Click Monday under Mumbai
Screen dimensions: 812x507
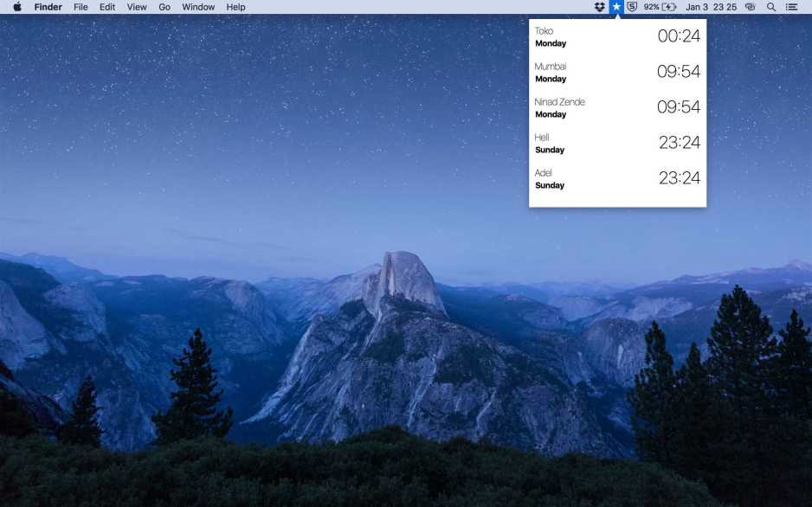[x=551, y=79]
